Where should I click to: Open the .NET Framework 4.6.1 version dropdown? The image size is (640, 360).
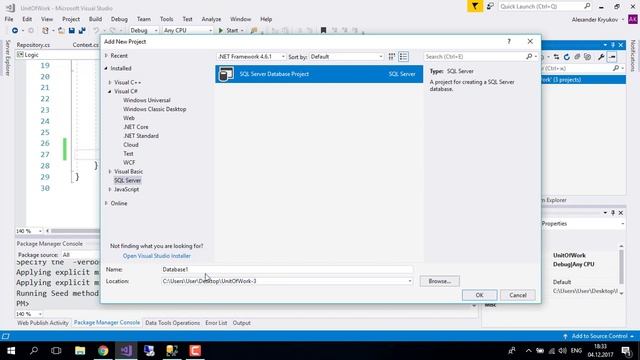coord(283,57)
